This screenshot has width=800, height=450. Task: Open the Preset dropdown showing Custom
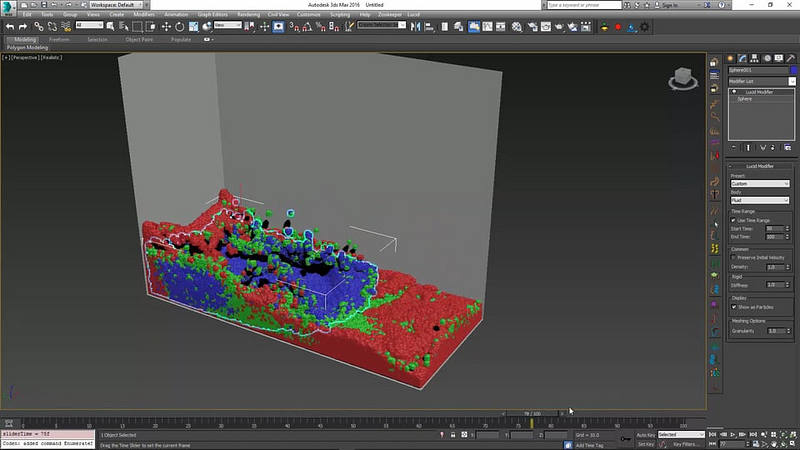760,184
